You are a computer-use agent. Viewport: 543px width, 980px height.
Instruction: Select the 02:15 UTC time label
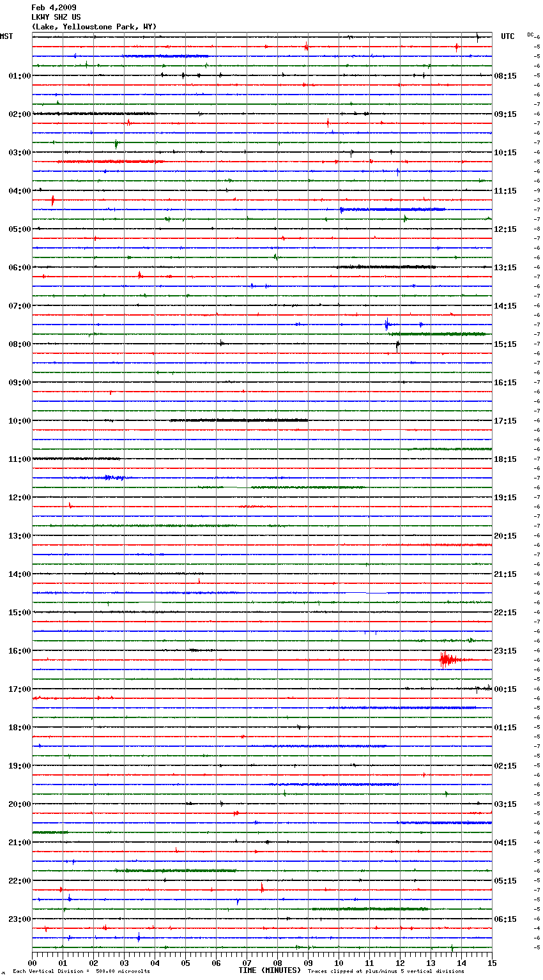[x=505, y=766]
